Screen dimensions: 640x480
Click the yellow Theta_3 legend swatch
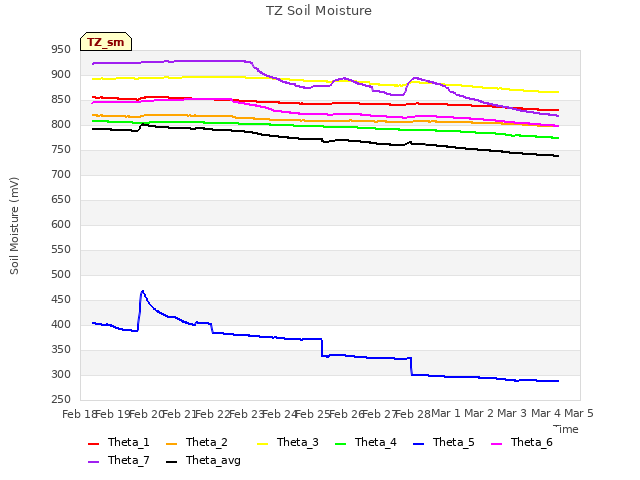(x=262, y=444)
